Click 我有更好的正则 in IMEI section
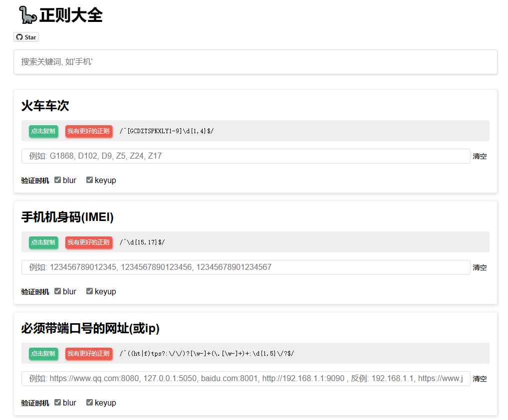Screen dimensions: 508x420 [88, 242]
